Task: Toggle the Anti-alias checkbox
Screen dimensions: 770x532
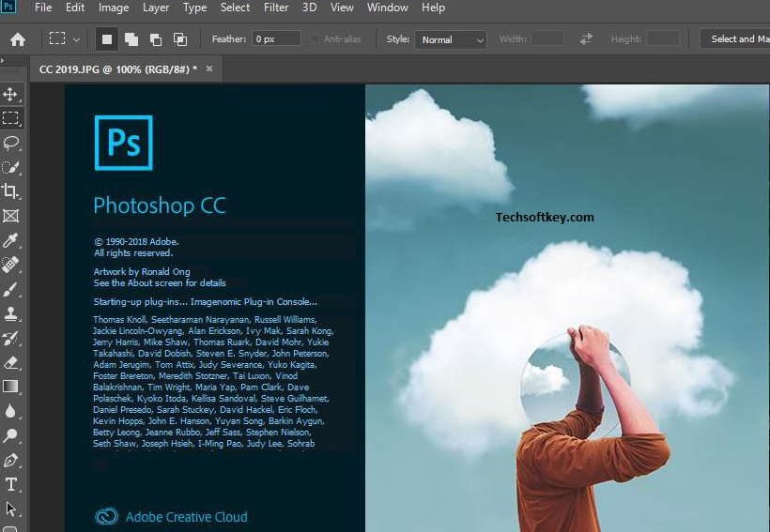Action: tap(315, 38)
